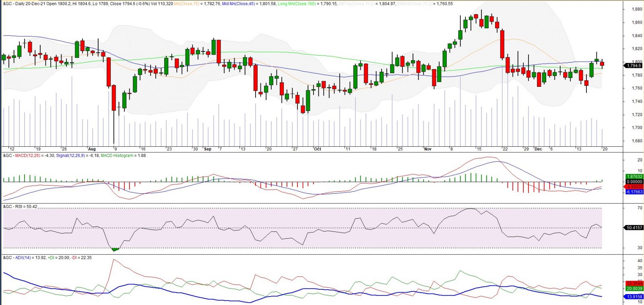Click the Nov label on the date axis
This screenshot has width=644, height=305.
coord(427,149)
